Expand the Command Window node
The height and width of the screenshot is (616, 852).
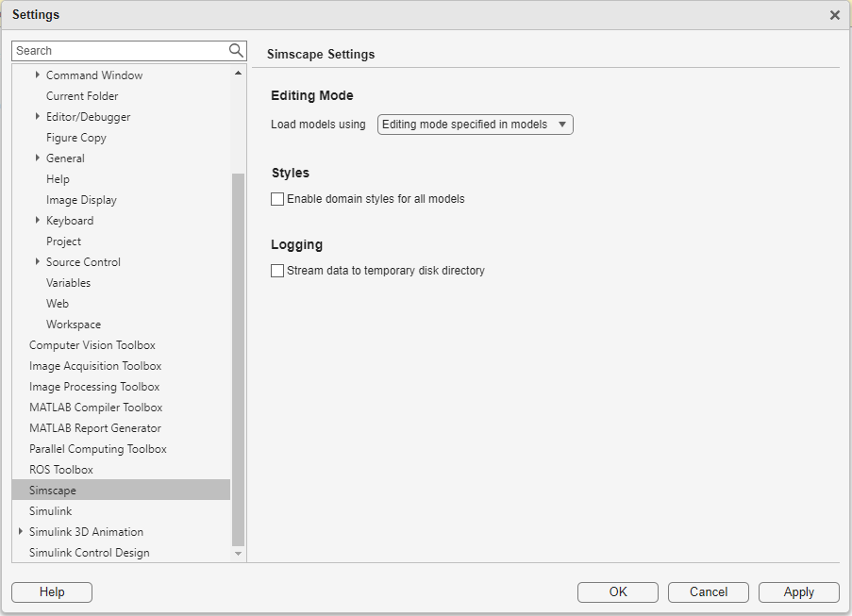tap(38, 75)
